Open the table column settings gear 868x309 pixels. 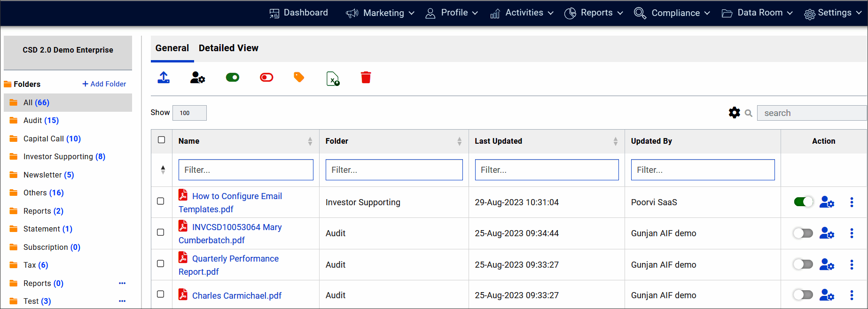(734, 113)
